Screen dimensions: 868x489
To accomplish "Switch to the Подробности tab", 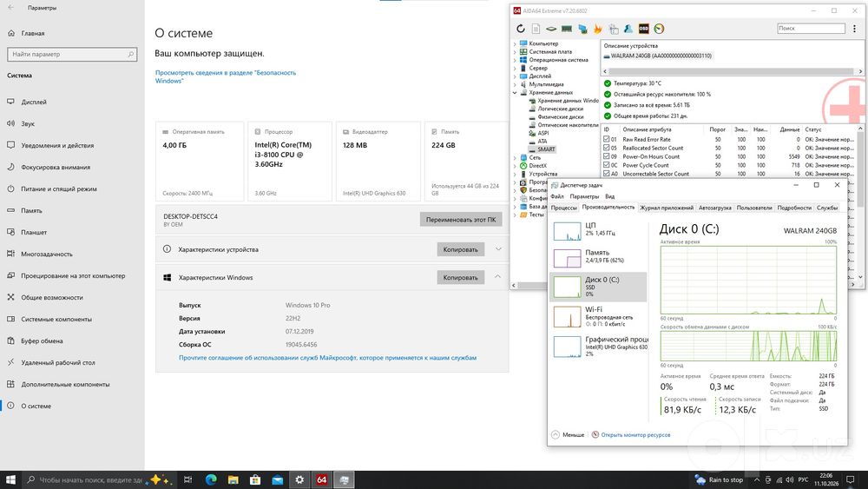I will (x=794, y=208).
